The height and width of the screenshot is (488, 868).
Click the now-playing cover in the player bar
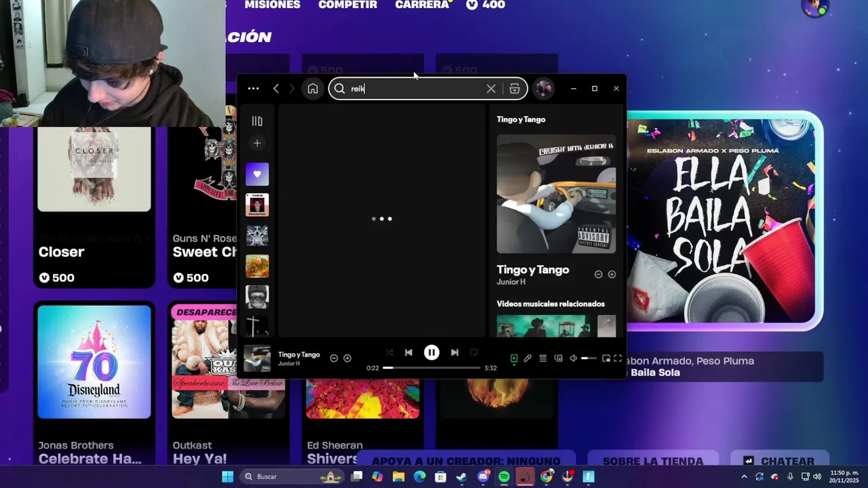[x=257, y=359]
